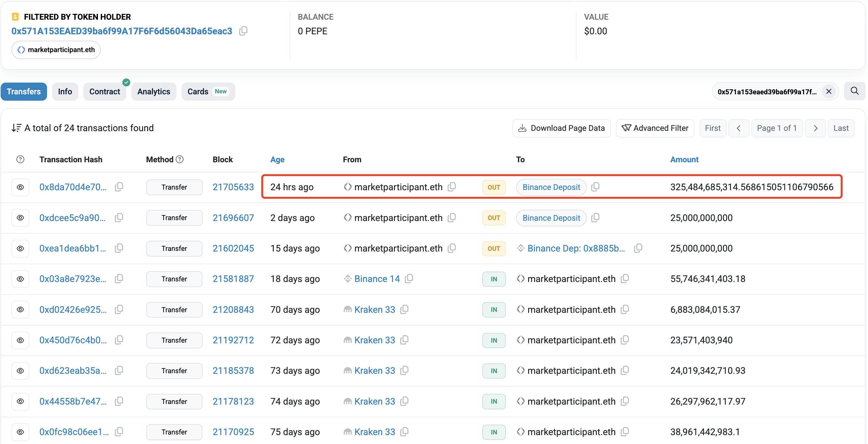Toggle eye preview for transaction 0x8da70d4e70
Screen dimensions: 868x444
click(x=20, y=187)
